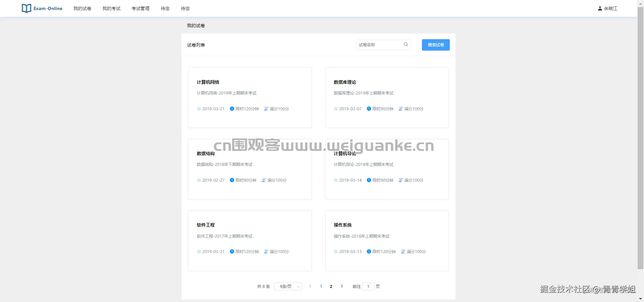Open the 计算机网络 exam card title
Viewport: 644px width, 302px height.
(208, 82)
